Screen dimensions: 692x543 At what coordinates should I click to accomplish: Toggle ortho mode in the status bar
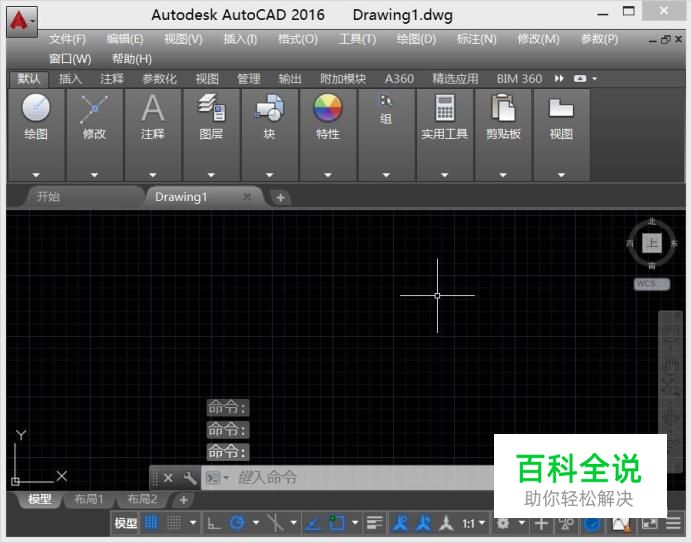click(x=214, y=524)
